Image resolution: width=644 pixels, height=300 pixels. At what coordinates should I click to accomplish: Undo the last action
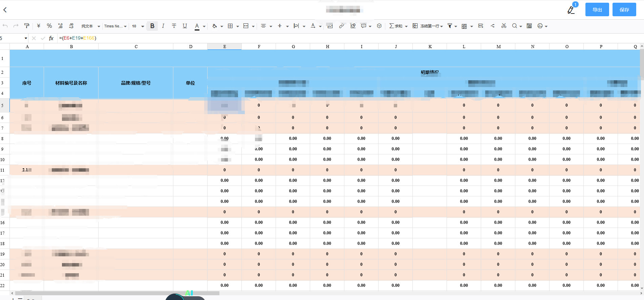pyautogui.click(x=5, y=26)
